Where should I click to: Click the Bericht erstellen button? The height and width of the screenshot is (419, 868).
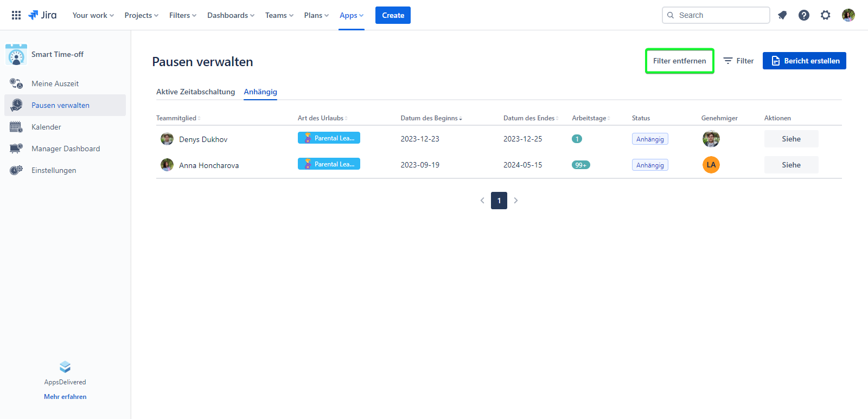pos(804,61)
